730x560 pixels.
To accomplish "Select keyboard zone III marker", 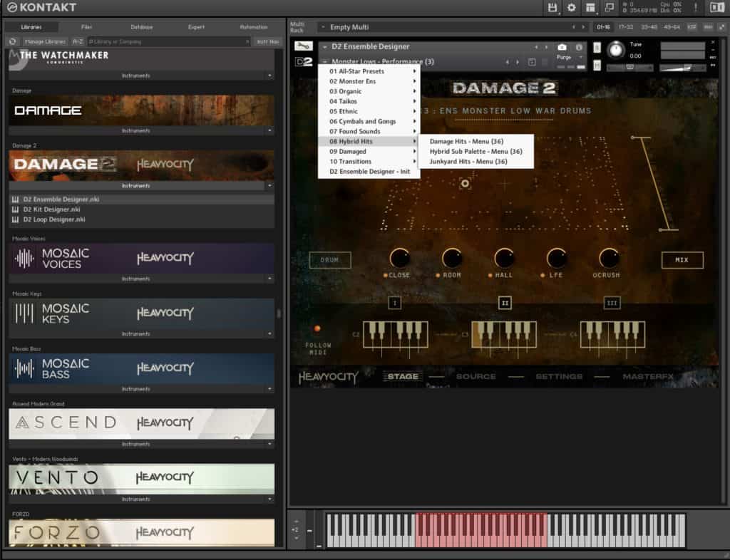I will coord(612,304).
